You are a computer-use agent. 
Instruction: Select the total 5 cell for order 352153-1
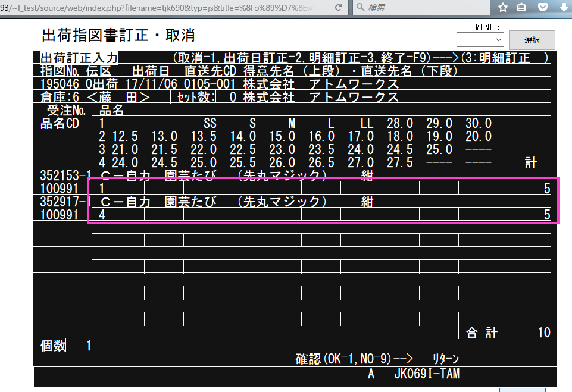(525, 189)
